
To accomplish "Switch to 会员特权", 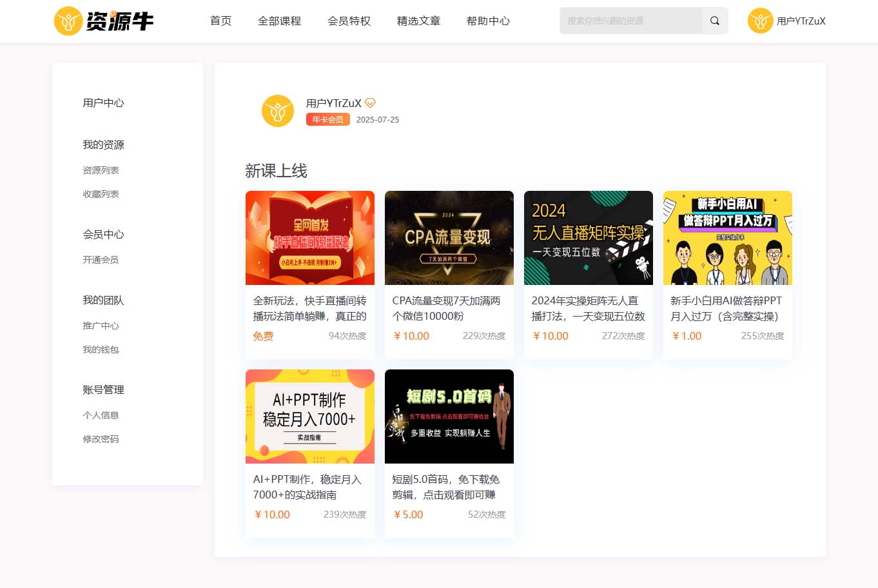I will pyautogui.click(x=348, y=21).
